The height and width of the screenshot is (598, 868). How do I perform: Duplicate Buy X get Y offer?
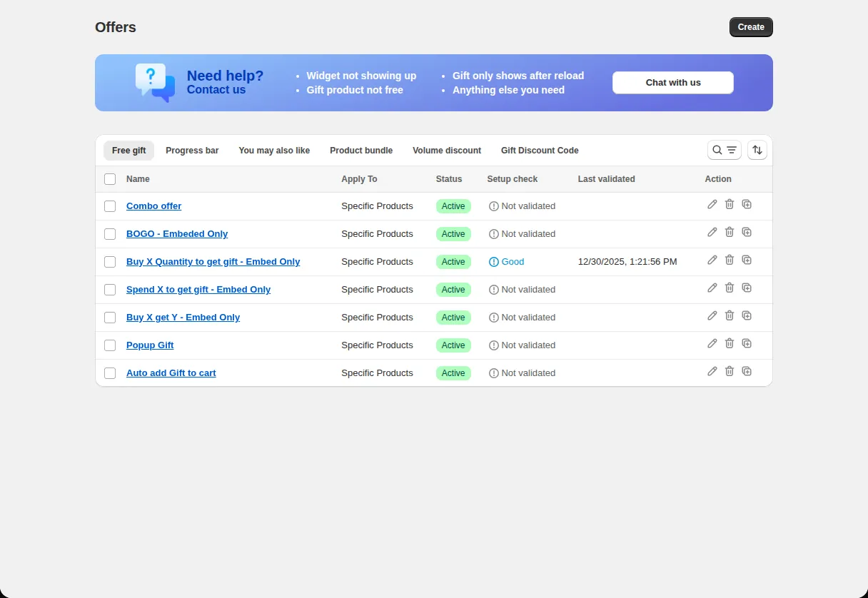(x=747, y=315)
